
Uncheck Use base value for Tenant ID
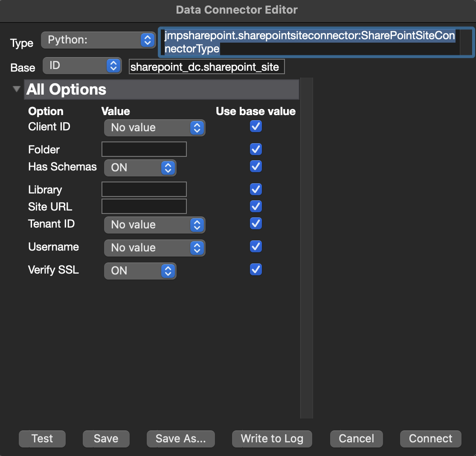click(x=255, y=223)
